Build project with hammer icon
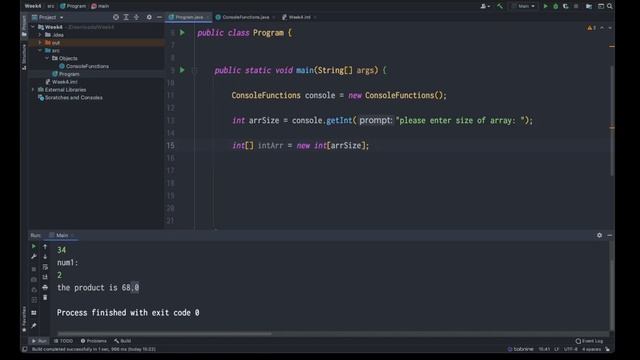Image resolution: width=640 pixels, height=360 pixels. click(x=500, y=6)
